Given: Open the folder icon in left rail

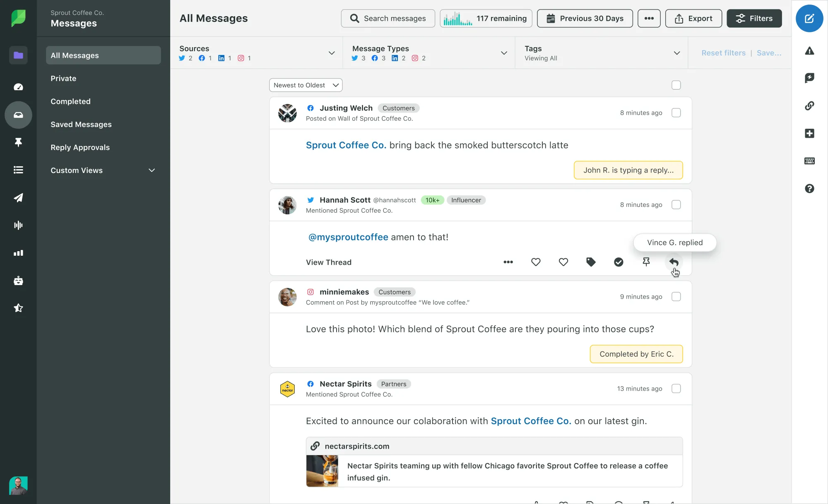Looking at the screenshot, I should (18, 55).
